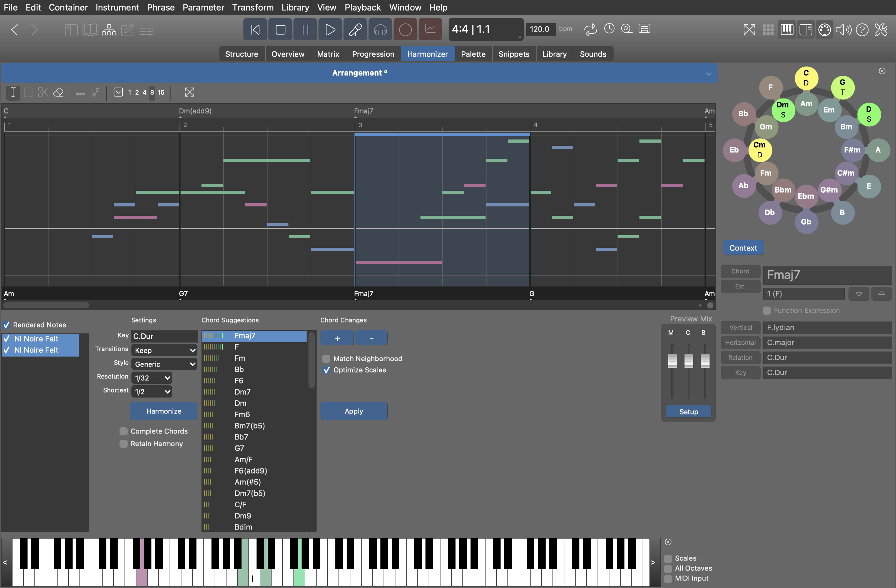Click the Record circle button
Screen dimensions: 896x588
coord(405,29)
